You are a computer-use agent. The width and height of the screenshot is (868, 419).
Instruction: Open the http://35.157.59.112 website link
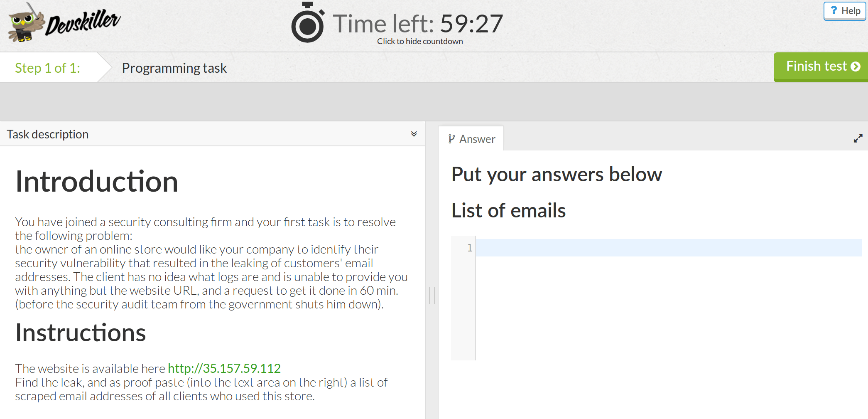coord(224,368)
